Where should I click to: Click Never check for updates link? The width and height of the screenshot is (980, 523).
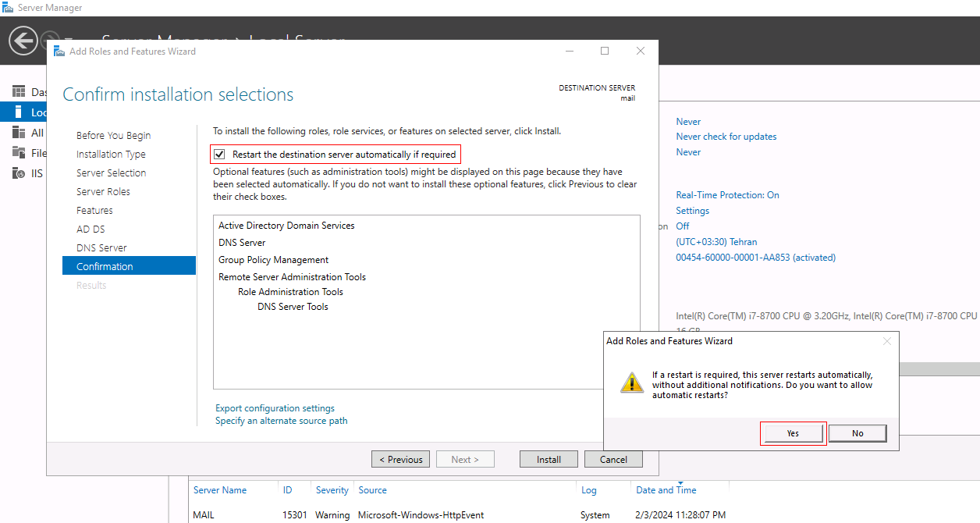726,137
